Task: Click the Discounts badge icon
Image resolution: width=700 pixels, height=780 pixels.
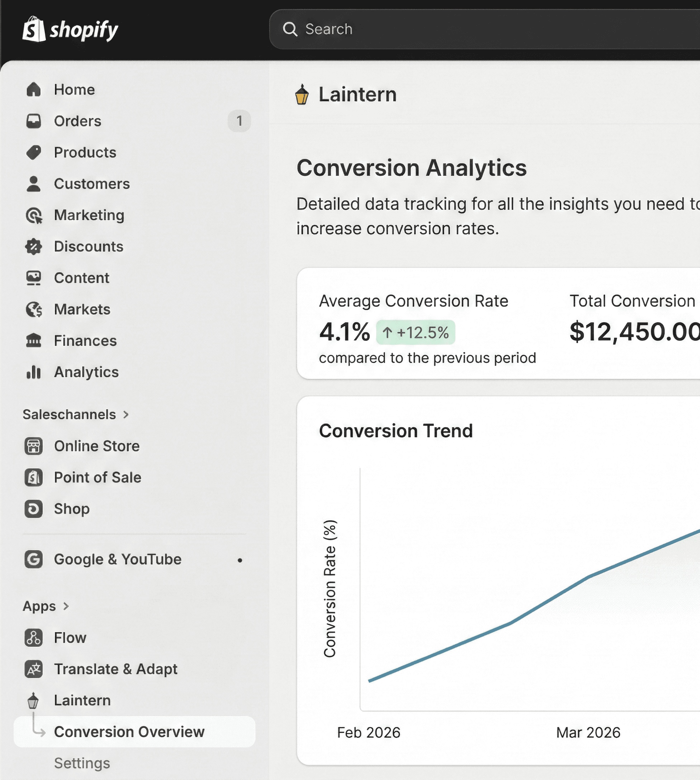Action: coord(34,246)
